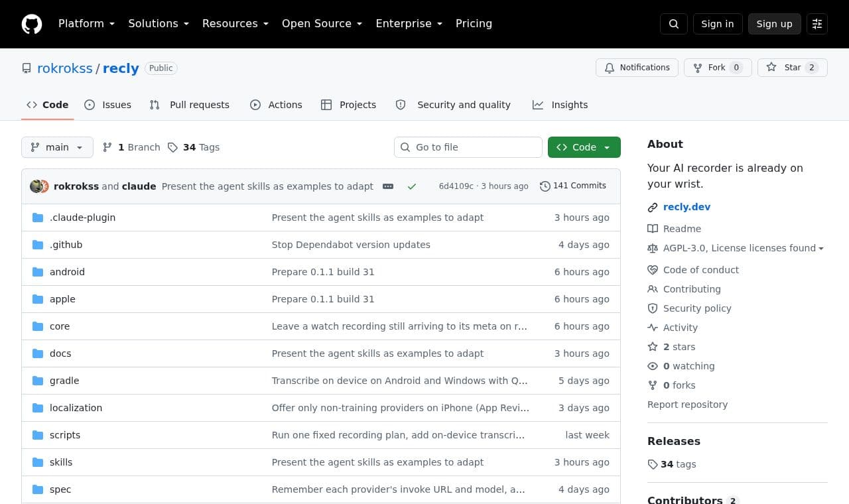
Task: Click the spec folder icon
Action: 38,489
